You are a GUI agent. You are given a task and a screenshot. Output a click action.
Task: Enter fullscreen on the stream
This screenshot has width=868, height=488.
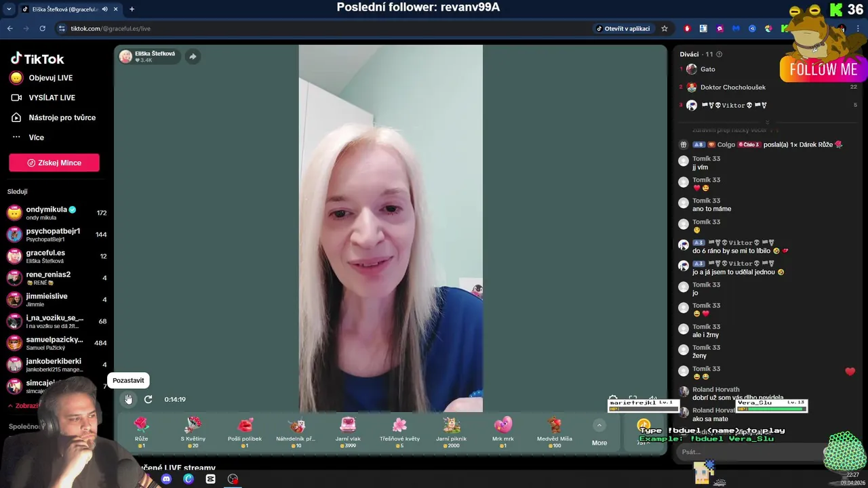click(633, 399)
